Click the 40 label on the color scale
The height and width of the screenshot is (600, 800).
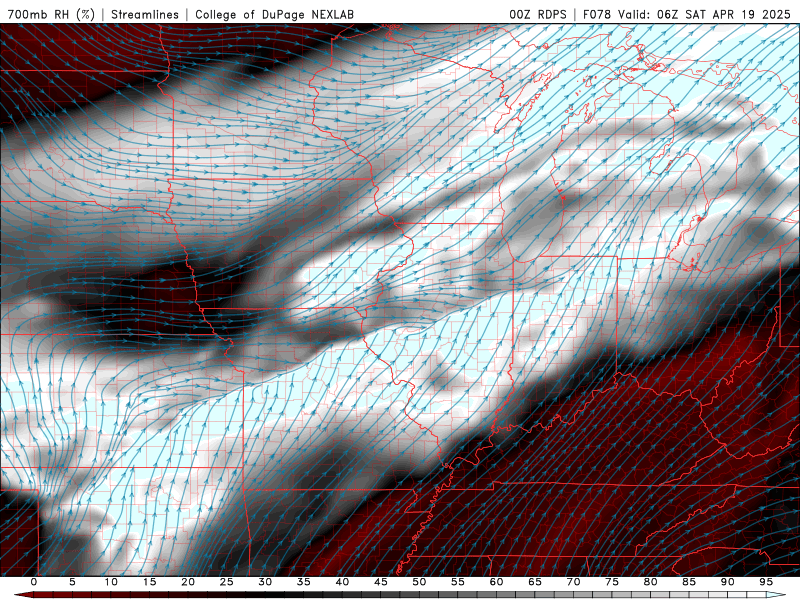[x=342, y=582]
